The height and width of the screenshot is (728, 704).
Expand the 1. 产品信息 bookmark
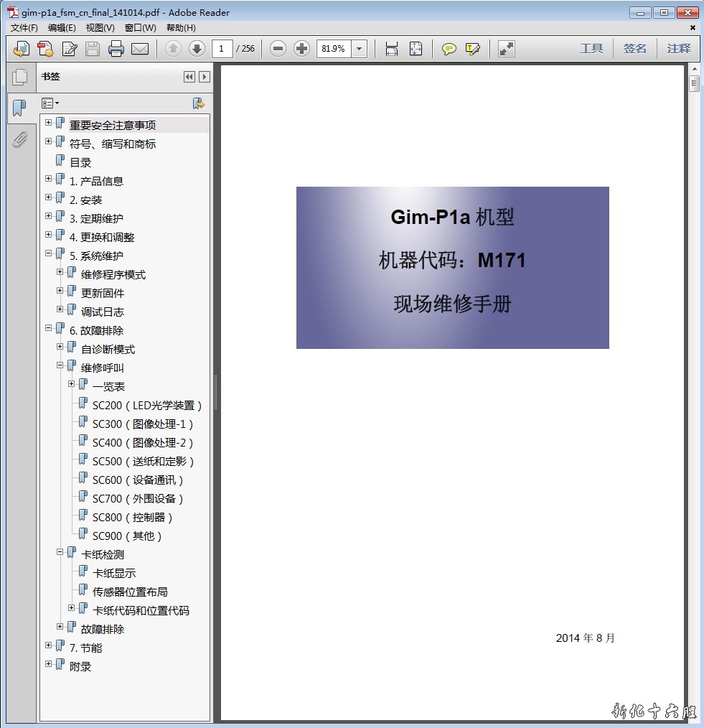pyautogui.click(x=49, y=179)
